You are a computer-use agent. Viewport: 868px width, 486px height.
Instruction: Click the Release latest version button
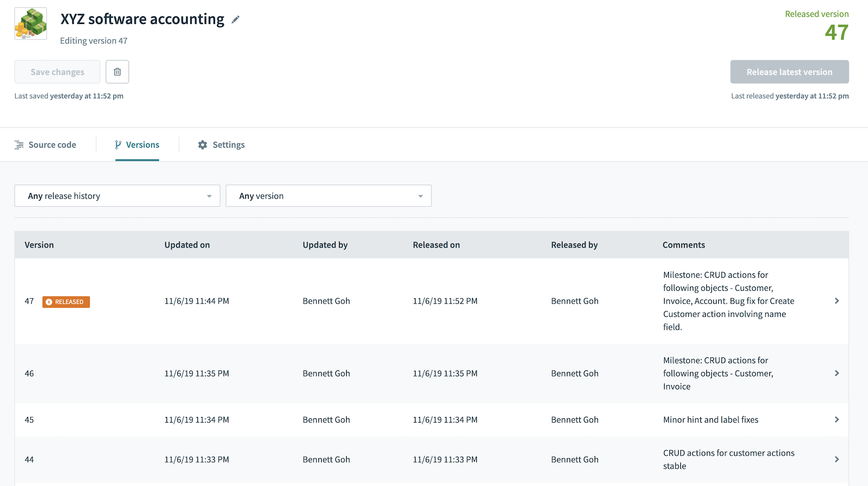[789, 72]
